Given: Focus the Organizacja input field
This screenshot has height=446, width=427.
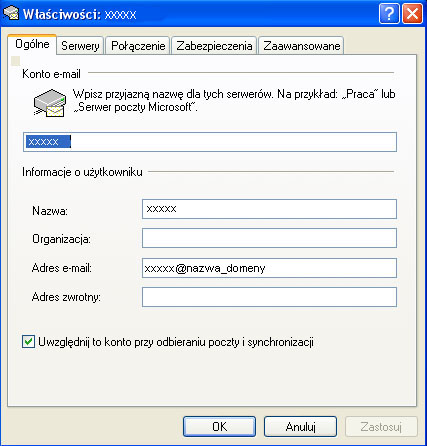Looking at the screenshot, I should pyautogui.click(x=269, y=238).
